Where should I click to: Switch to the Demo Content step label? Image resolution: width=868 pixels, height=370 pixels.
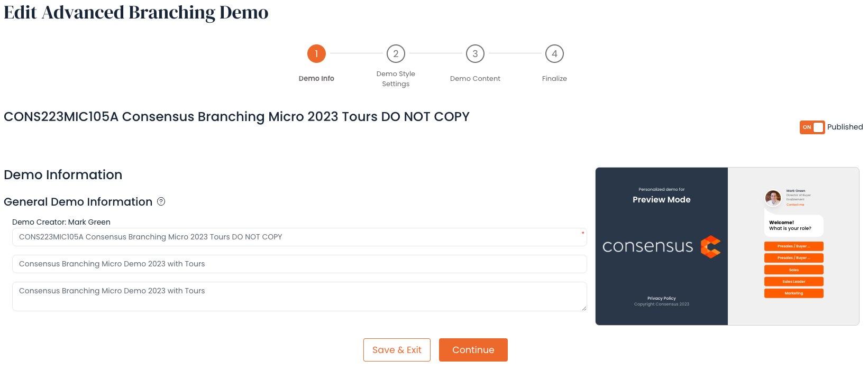pyautogui.click(x=475, y=78)
